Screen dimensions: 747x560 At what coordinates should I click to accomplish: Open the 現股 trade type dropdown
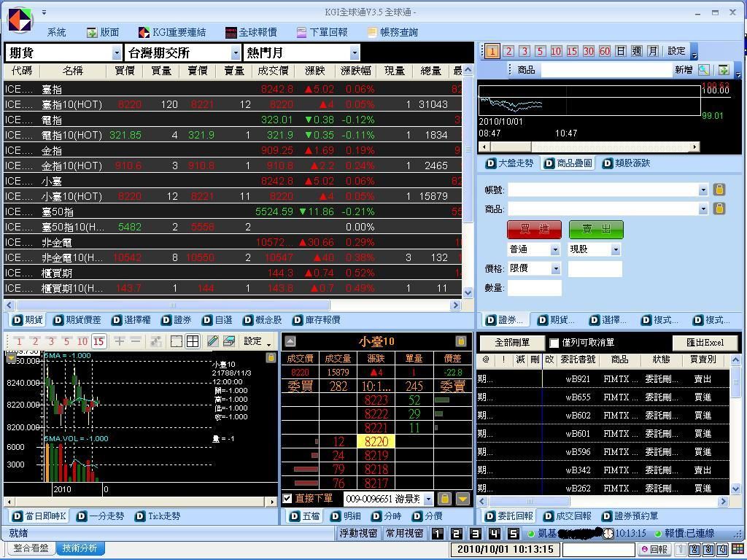(x=616, y=249)
